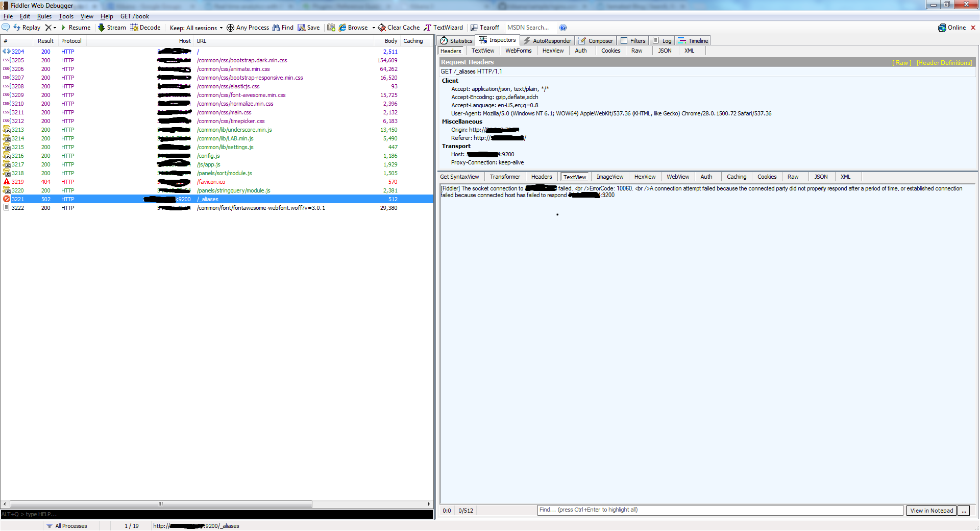Sort sessions by Result column

pos(45,41)
